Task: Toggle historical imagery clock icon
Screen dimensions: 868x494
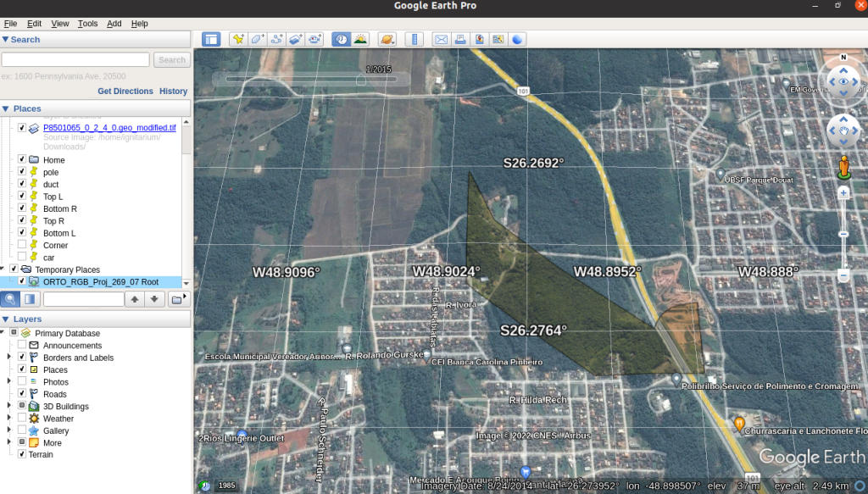Action: click(x=342, y=39)
